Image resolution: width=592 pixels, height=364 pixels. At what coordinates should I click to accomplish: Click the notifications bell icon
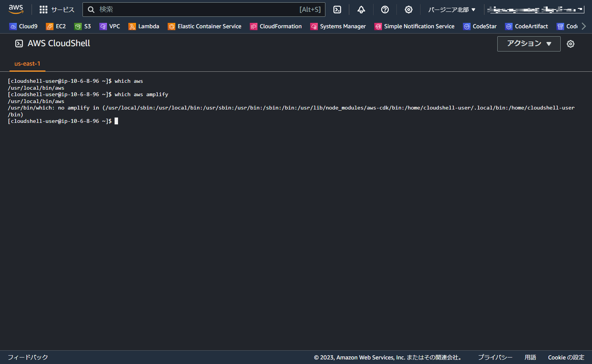tap(361, 9)
